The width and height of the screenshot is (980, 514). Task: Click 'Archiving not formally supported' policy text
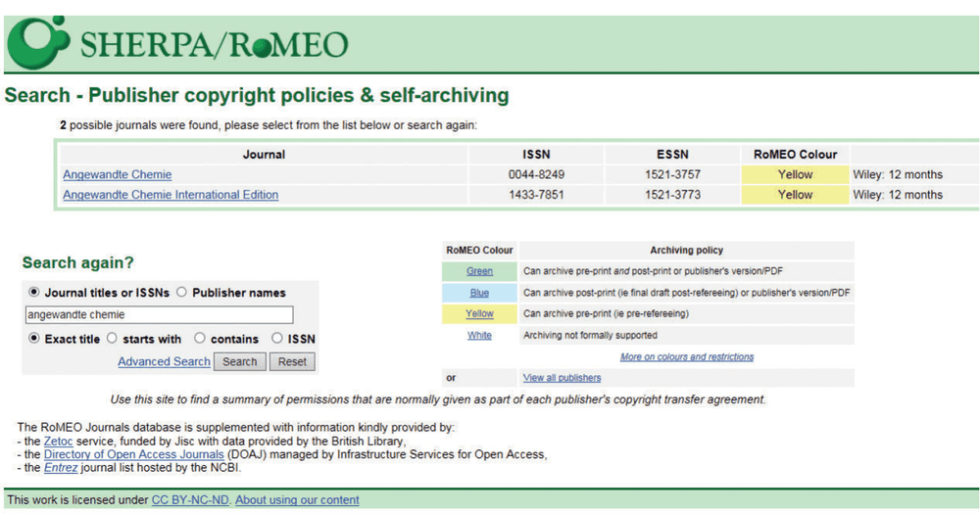(590, 336)
